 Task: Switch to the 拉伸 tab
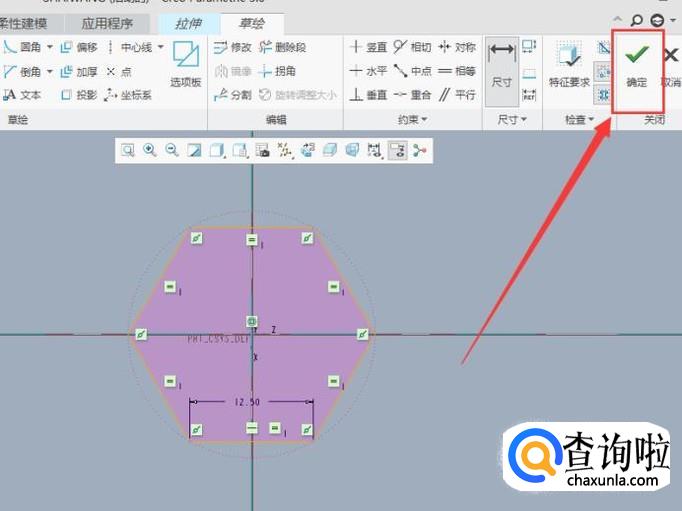tap(186, 22)
